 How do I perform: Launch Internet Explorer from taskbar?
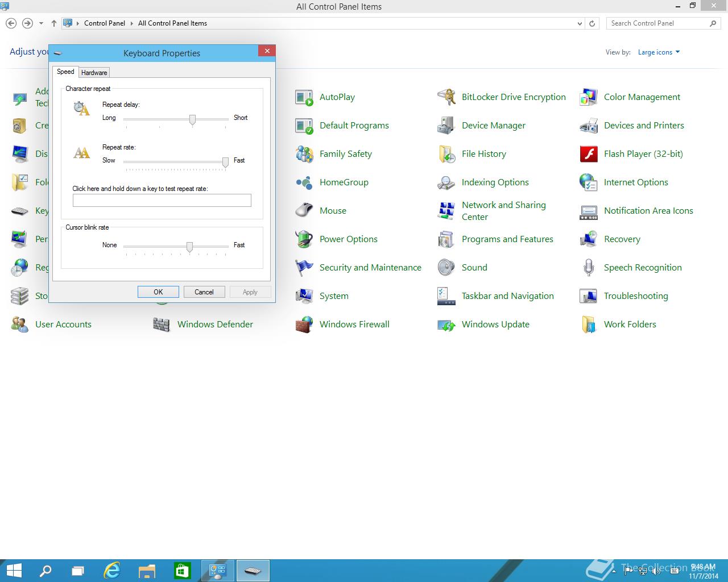112,571
